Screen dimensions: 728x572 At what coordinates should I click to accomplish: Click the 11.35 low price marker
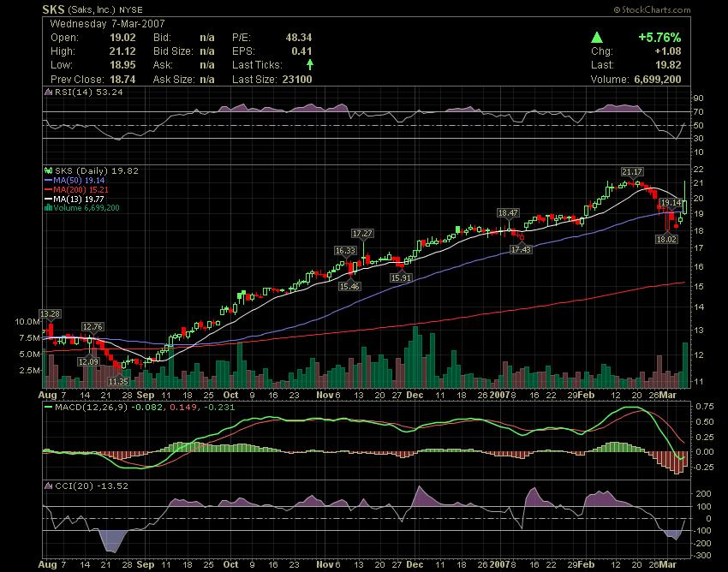click(118, 381)
